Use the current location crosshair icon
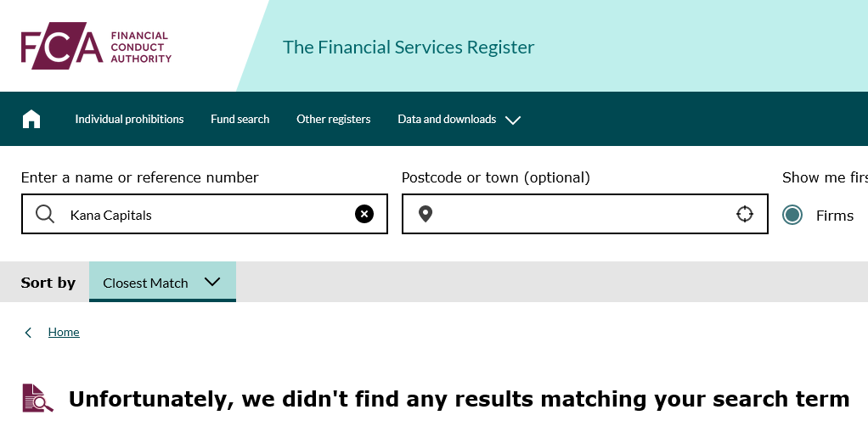 click(x=745, y=214)
